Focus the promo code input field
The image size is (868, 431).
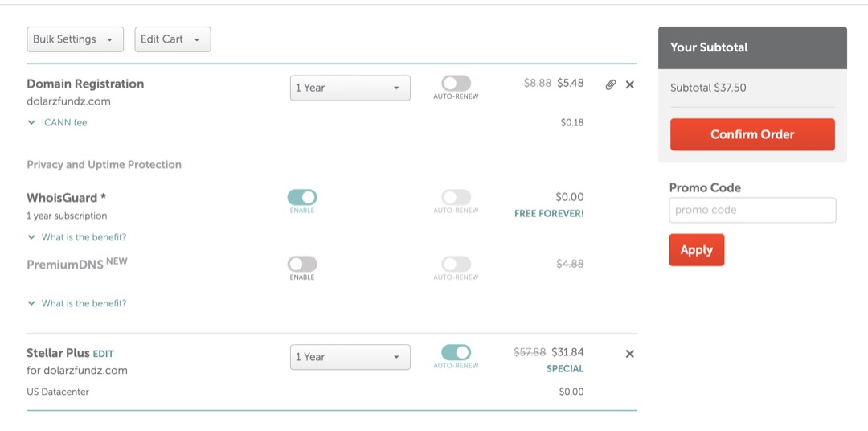click(752, 210)
